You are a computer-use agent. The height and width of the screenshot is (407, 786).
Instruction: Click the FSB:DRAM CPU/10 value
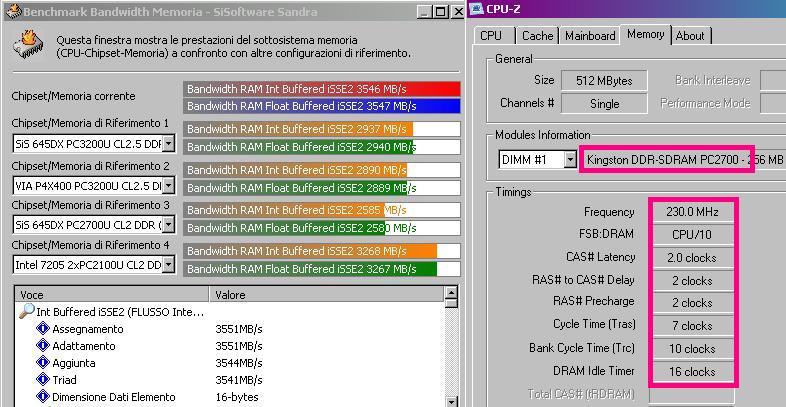pos(692,234)
